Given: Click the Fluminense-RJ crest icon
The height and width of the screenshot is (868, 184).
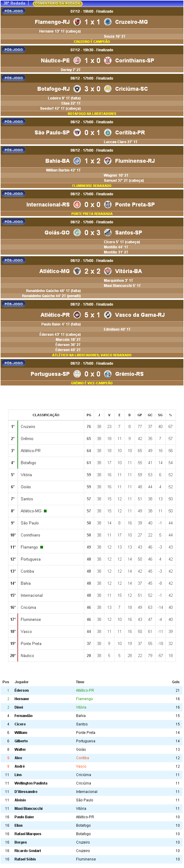Looking at the screenshot, I should [108, 161].
